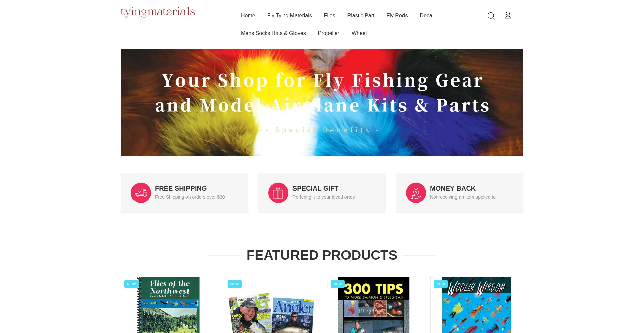This screenshot has width=644, height=333.
Task: Open Fly Tying Materials menu
Action: point(289,15)
